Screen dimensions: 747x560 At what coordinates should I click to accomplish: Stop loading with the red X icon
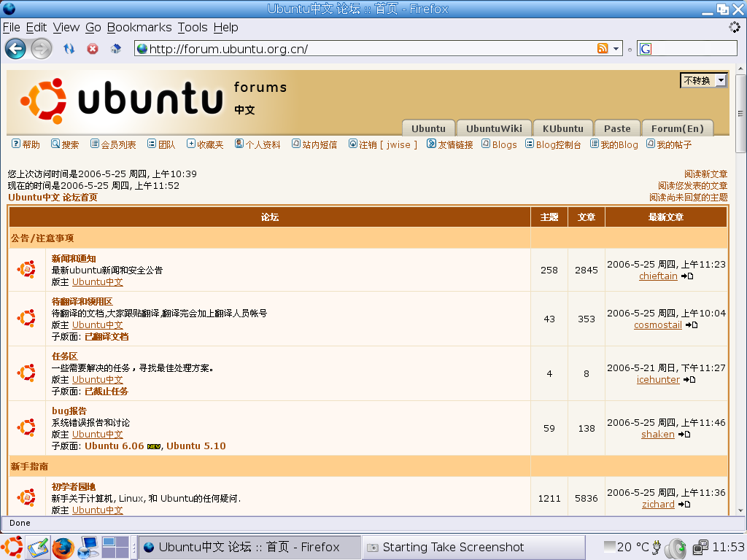[93, 49]
